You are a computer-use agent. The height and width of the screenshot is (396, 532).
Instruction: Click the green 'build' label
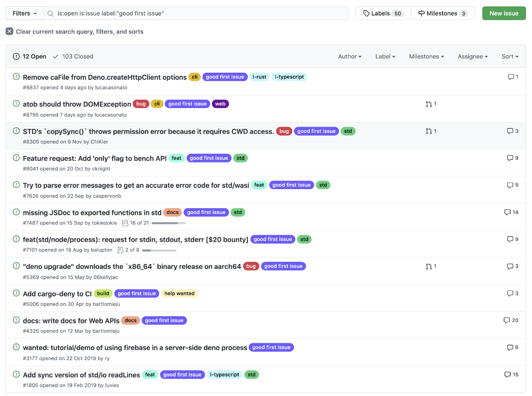coord(103,293)
